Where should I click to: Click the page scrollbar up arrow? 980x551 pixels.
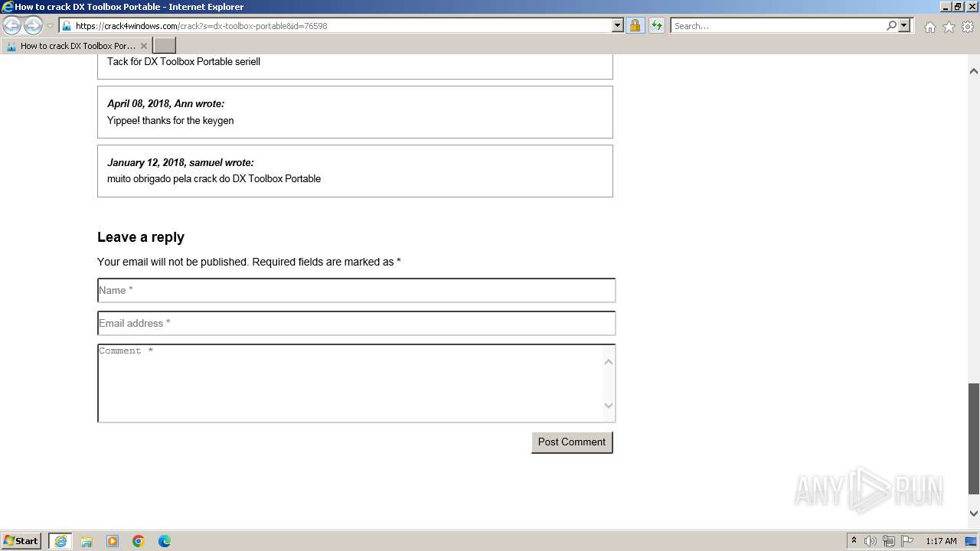coord(974,71)
